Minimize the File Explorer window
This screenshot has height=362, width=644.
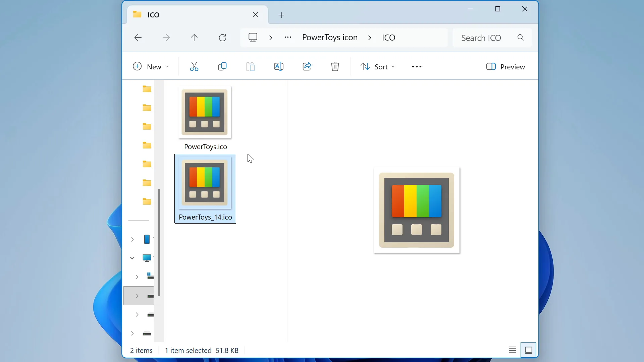click(x=470, y=9)
